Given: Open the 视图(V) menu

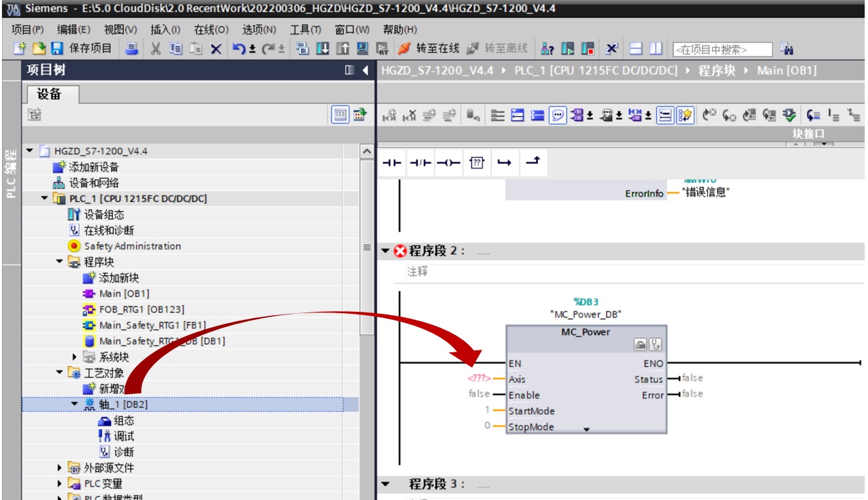Looking at the screenshot, I should tap(120, 29).
